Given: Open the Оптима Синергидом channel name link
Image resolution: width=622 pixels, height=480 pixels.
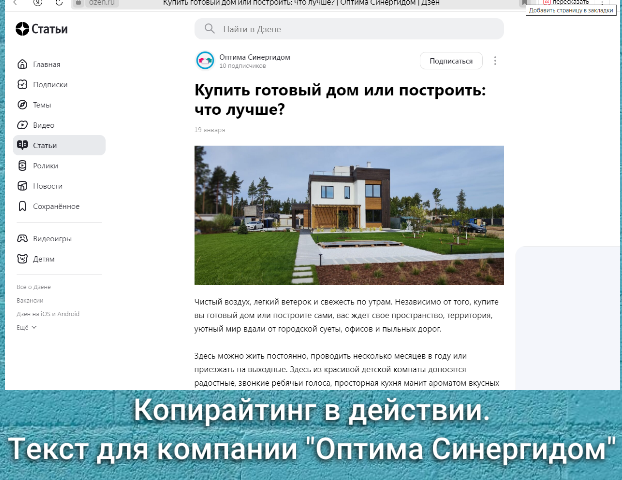Looking at the screenshot, I should [255, 57].
